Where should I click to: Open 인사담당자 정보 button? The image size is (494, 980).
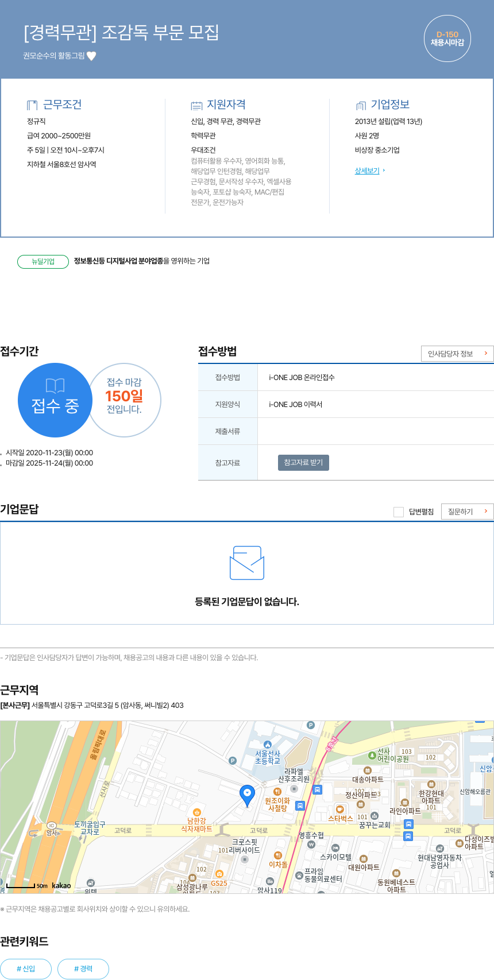(x=457, y=354)
